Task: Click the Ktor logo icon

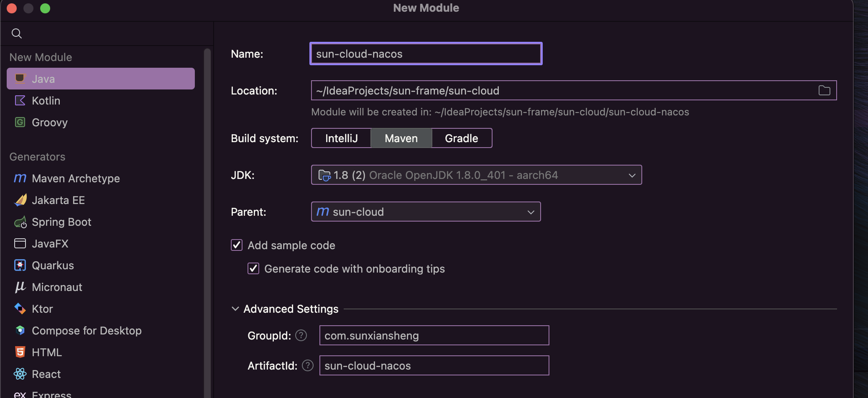Action: point(20,309)
